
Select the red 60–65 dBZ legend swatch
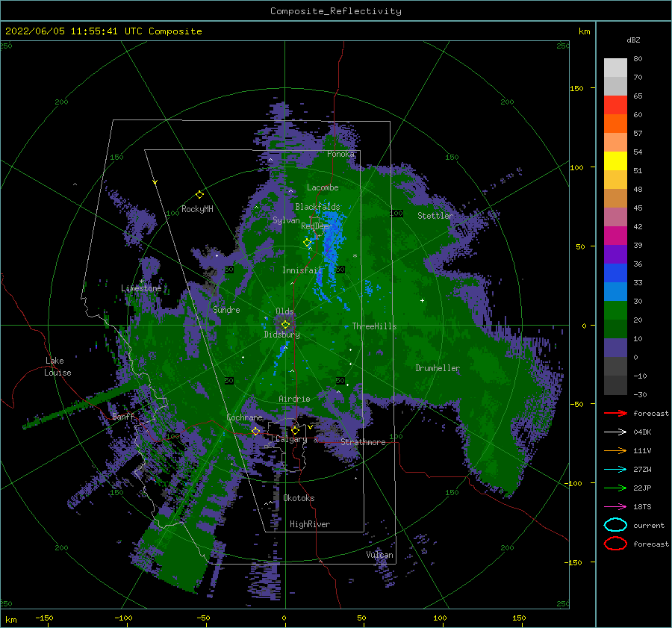615,105
